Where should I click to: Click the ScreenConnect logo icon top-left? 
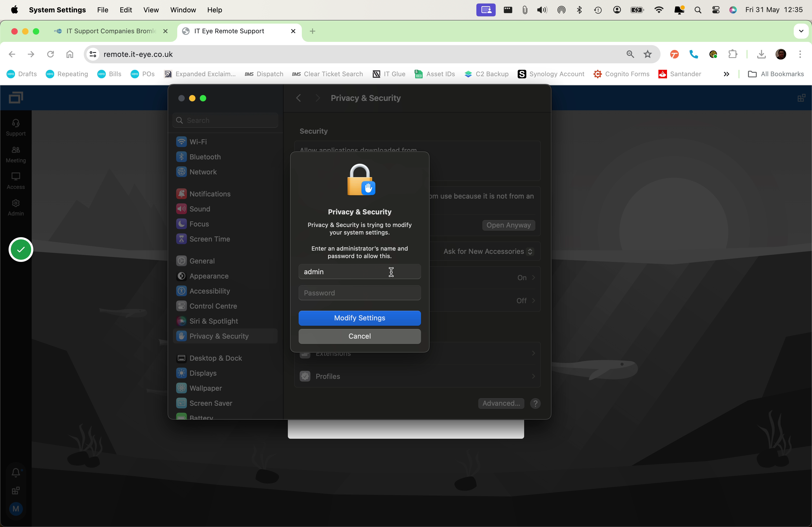point(16,97)
